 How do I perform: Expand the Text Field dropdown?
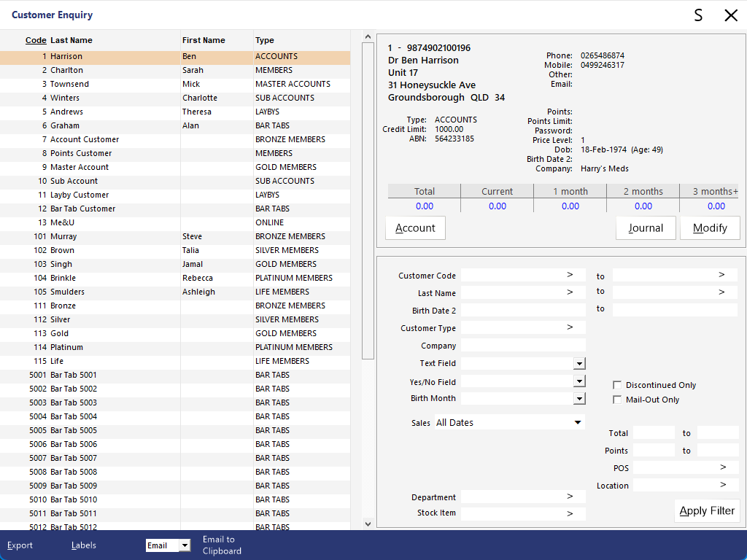[579, 363]
